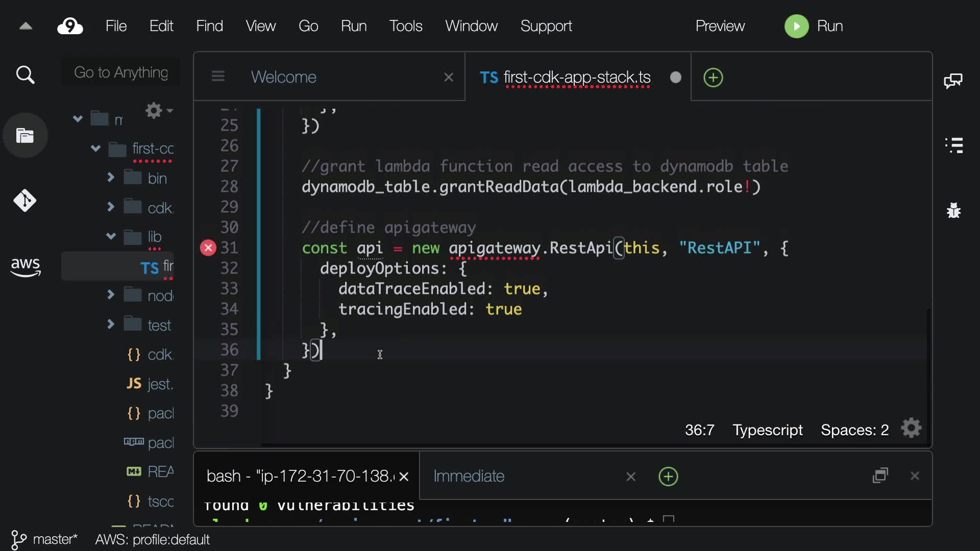
Task: Expand the test folder
Action: pyautogui.click(x=111, y=324)
